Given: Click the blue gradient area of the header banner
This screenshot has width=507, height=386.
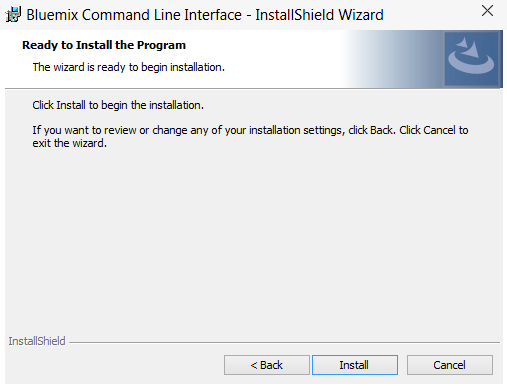Looking at the screenshot, I should click(393, 59).
